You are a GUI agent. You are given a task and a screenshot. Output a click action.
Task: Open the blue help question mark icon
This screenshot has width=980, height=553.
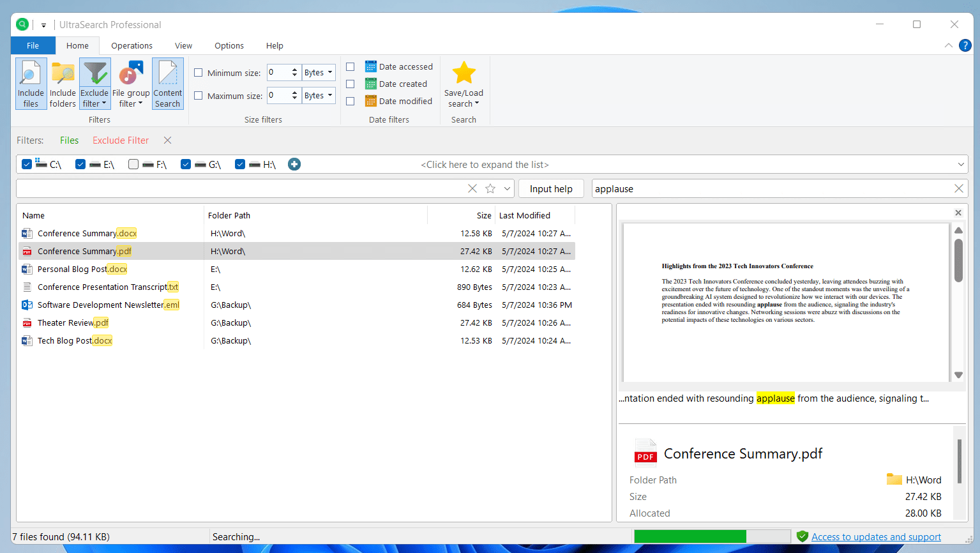(965, 45)
